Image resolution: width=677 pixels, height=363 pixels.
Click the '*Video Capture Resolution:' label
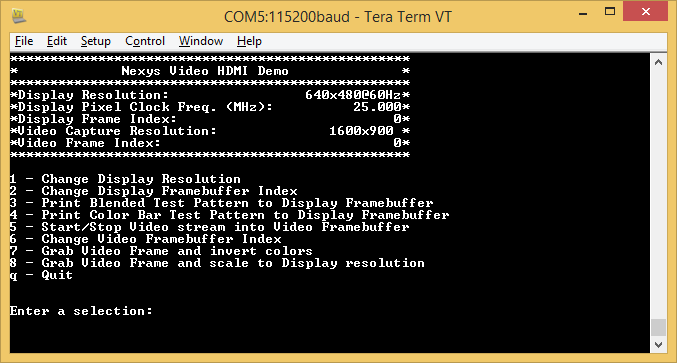click(113, 131)
